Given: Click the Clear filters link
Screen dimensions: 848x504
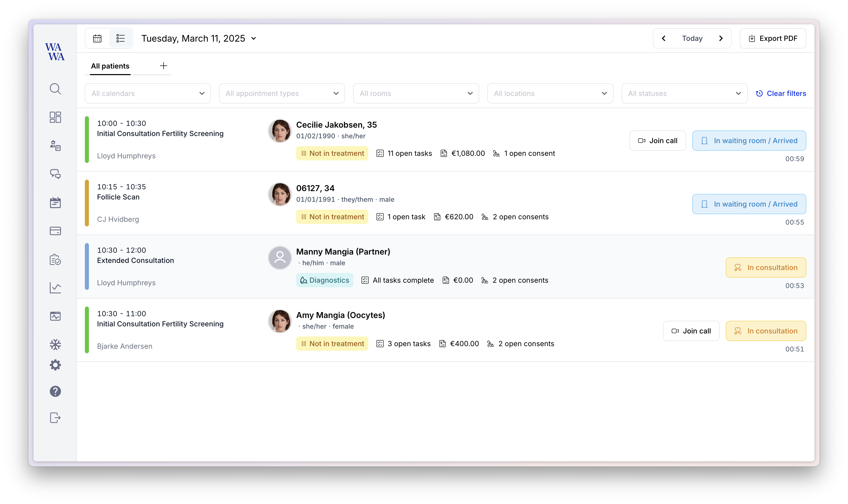Looking at the screenshot, I should click(781, 93).
